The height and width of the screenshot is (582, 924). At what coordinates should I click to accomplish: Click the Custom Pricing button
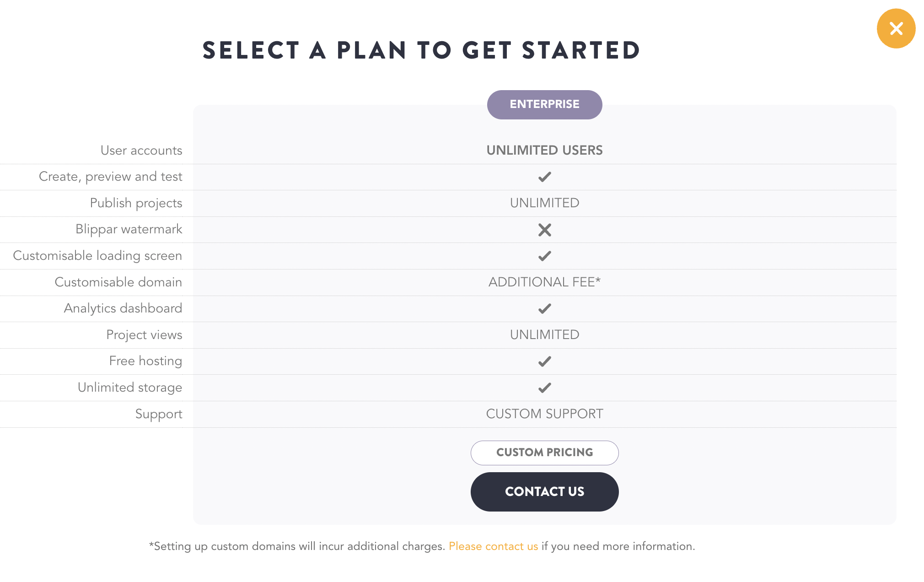click(x=544, y=453)
